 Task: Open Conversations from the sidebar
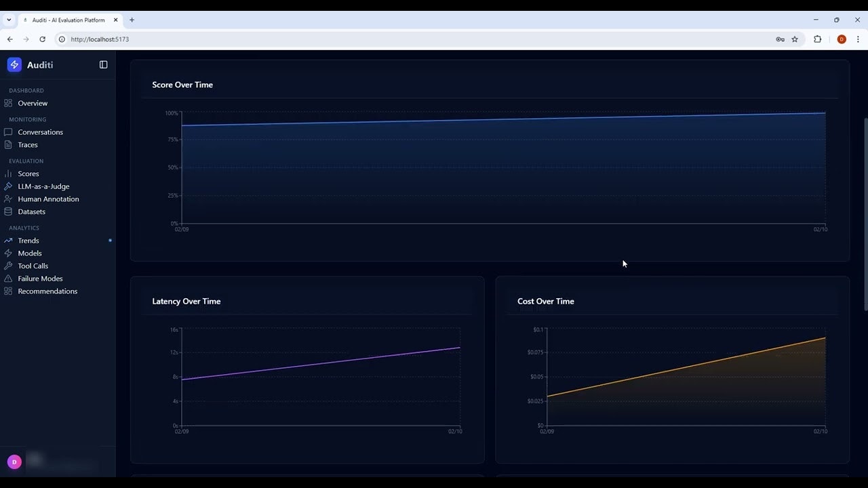click(x=40, y=132)
